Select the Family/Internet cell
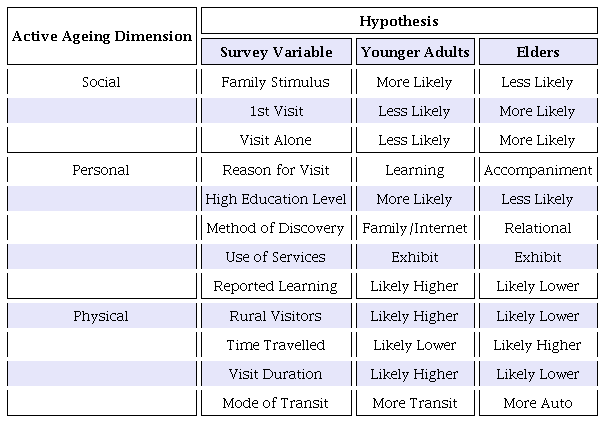This screenshot has height=423, width=605. (414, 228)
